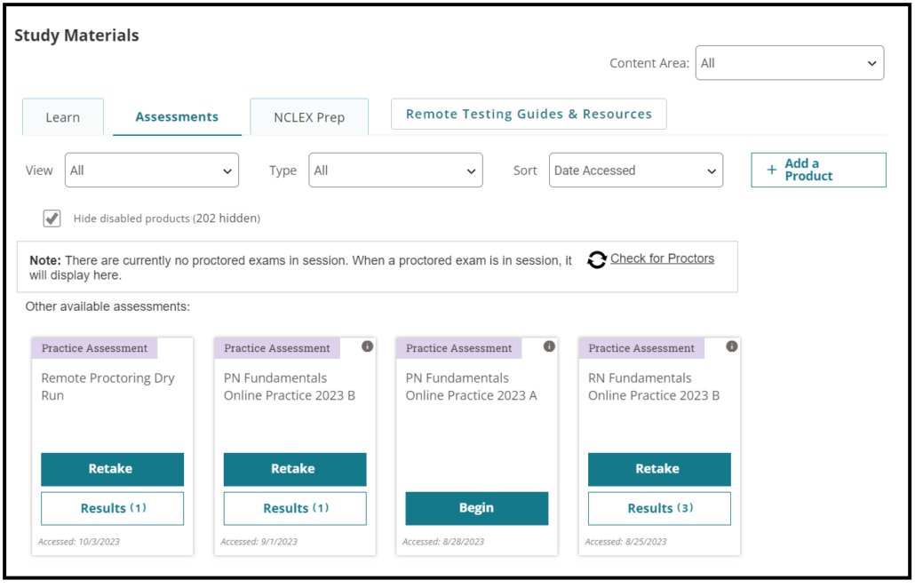Image resolution: width=915 pixels, height=588 pixels.
Task: Click the Study Materials heading
Action: [x=76, y=36]
